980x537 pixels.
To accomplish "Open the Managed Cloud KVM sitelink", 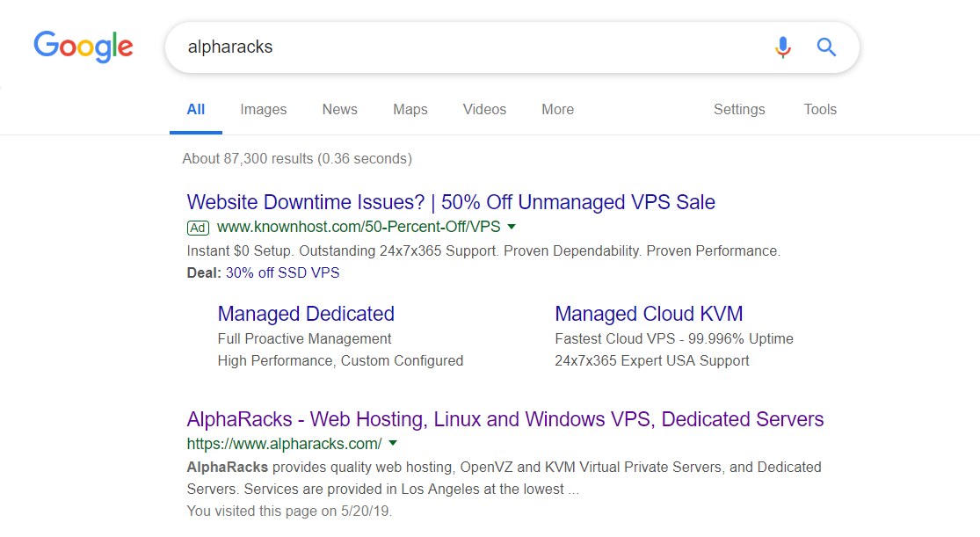I will click(649, 313).
